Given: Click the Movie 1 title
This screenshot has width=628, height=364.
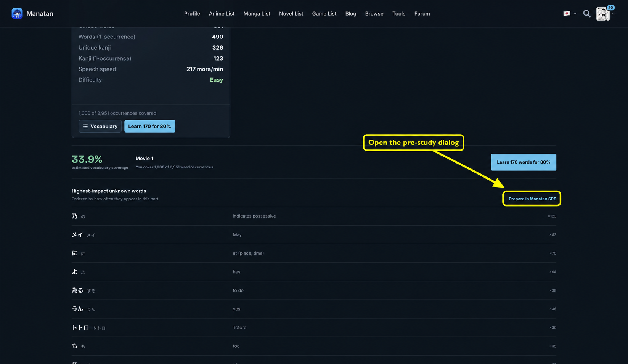Looking at the screenshot, I should (144, 158).
